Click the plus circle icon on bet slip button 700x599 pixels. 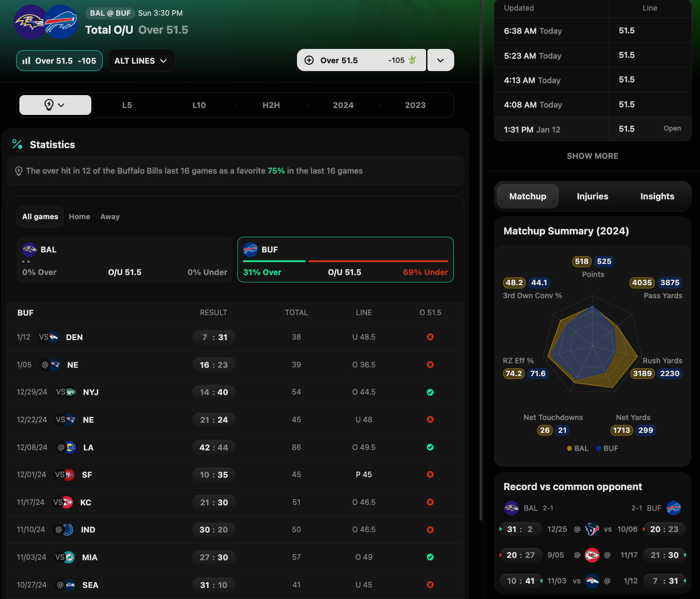tap(309, 60)
